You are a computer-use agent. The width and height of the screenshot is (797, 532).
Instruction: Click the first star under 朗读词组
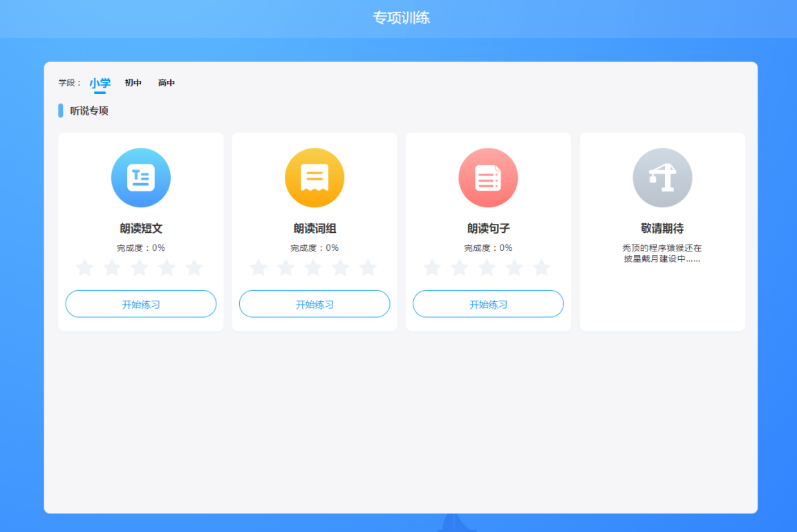click(259, 267)
